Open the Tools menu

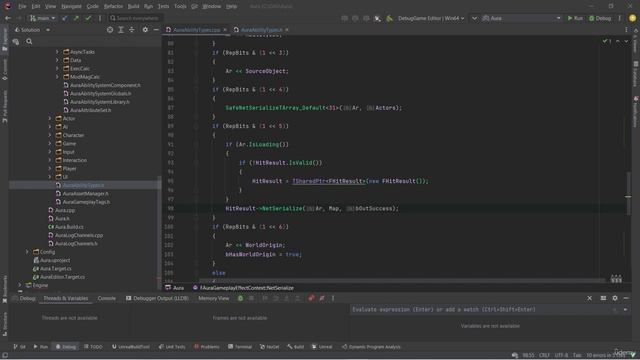click(180, 7)
